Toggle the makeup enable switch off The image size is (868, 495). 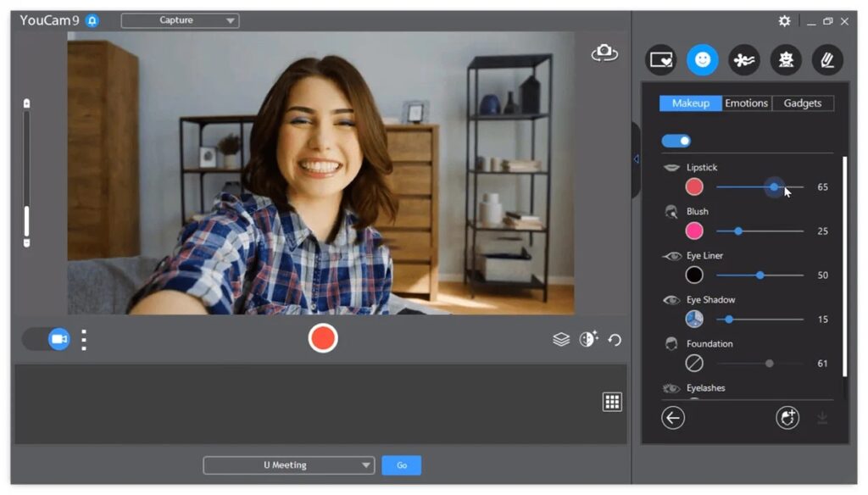[676, 141]
